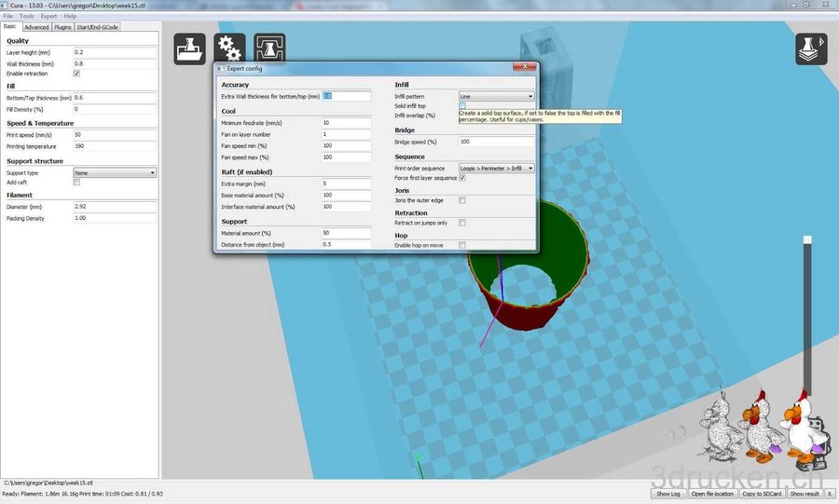Click Minimum feedrate input field
Viewport: 839px width, 504px height.
(346, 123)
